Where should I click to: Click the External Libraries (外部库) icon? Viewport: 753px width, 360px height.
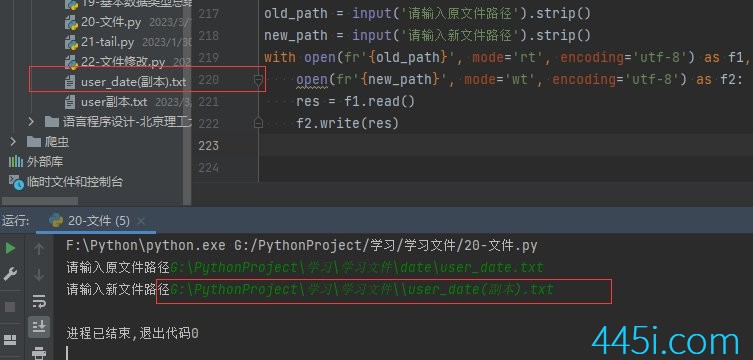coord(16,162)
